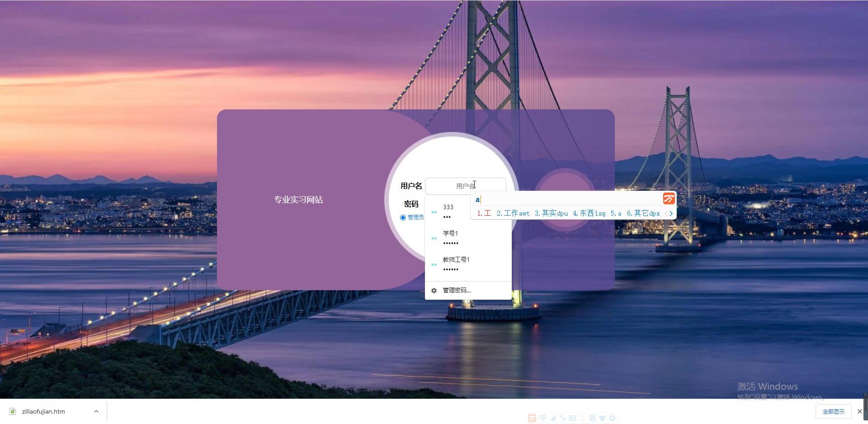Click the IME logo in candidate window
This screenshot has height=424, width=868.
669,199
